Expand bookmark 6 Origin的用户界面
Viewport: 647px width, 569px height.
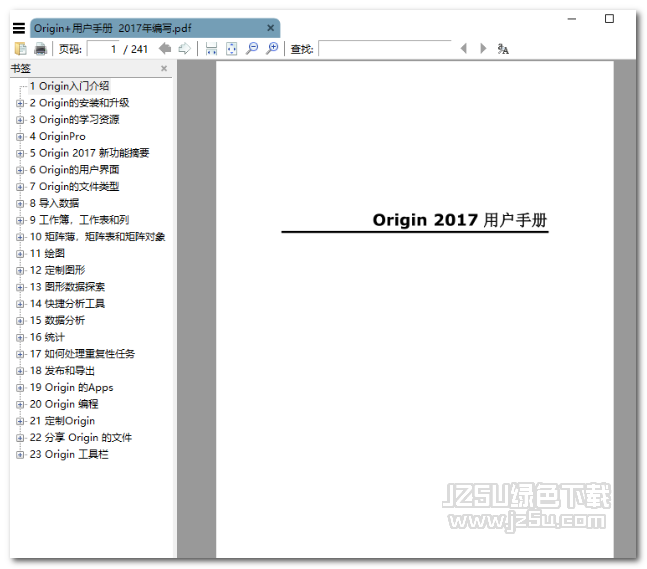pos(20,170)
